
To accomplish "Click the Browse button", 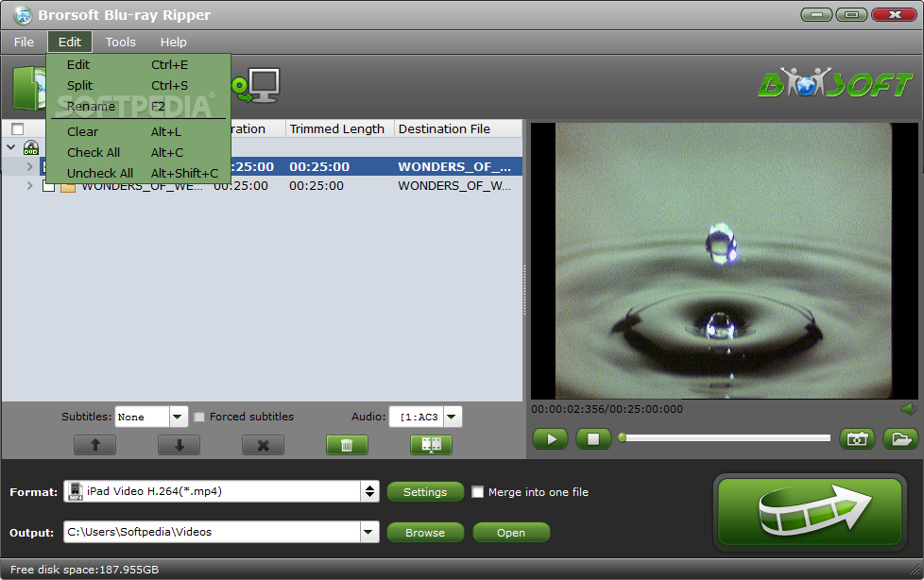I will point(425,533).
